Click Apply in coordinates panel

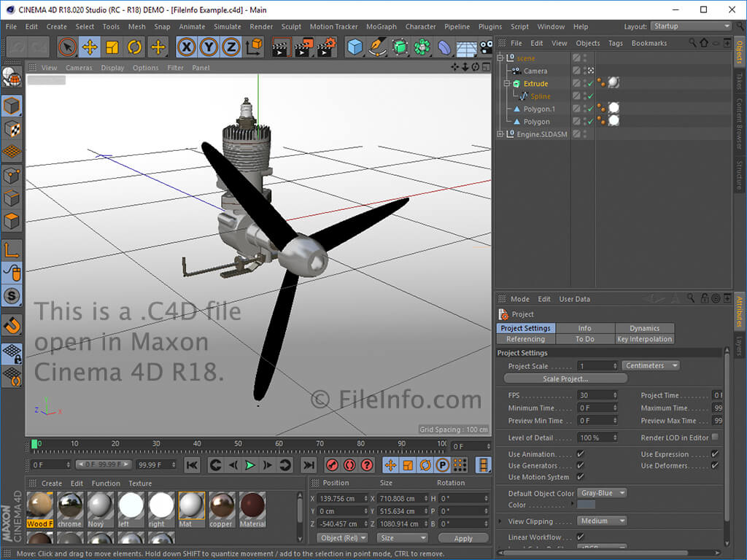(463, 539)
